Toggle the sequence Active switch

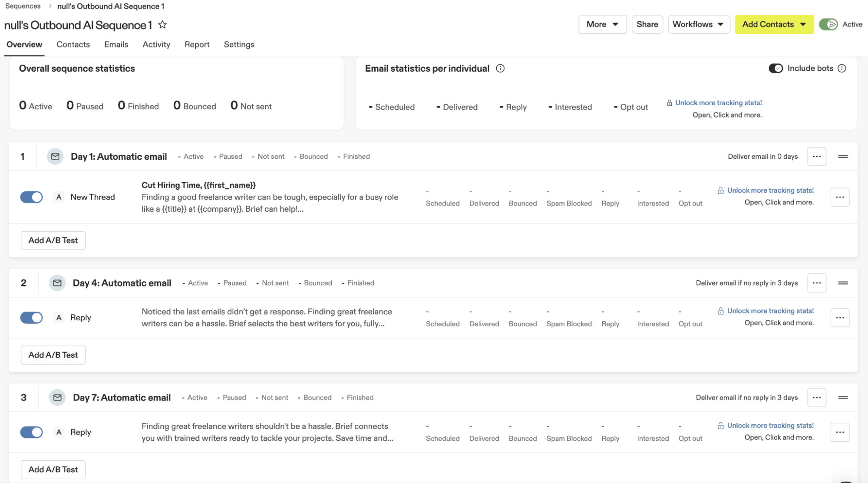[828, 25]
